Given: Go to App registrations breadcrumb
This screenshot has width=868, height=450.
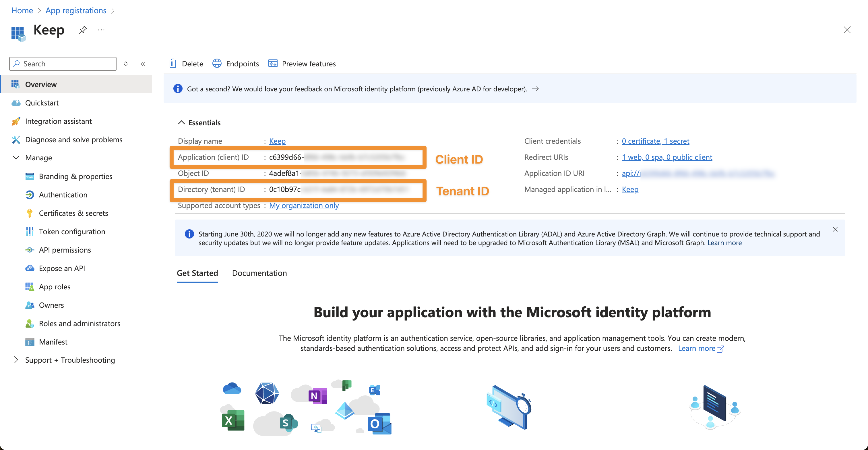Looking at the screenshot, I should [76, 10].
